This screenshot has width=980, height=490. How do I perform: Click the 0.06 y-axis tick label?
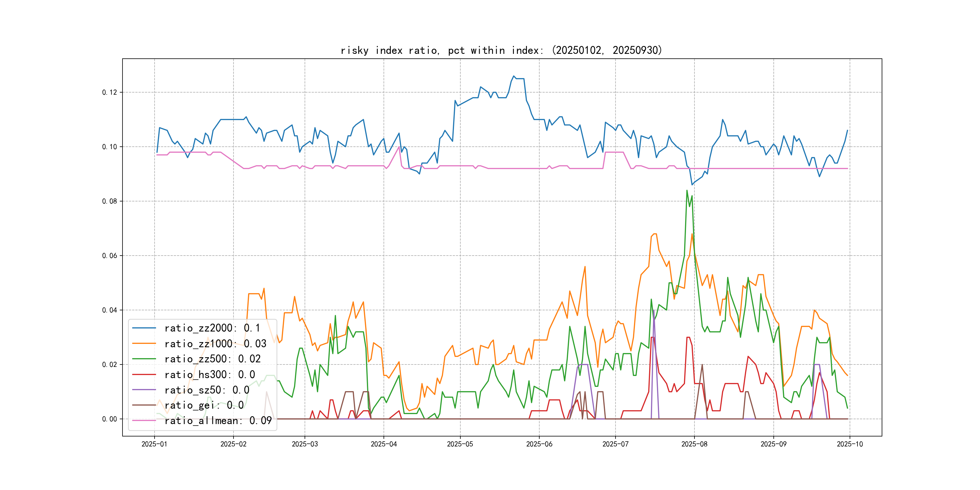(x=109, y=256)
